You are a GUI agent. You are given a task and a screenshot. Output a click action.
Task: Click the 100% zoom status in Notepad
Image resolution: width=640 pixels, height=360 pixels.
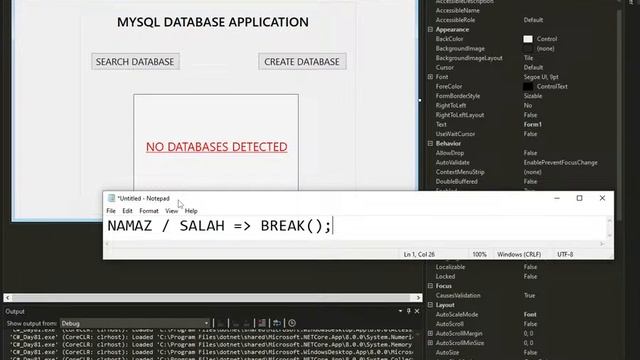point(480,254)
